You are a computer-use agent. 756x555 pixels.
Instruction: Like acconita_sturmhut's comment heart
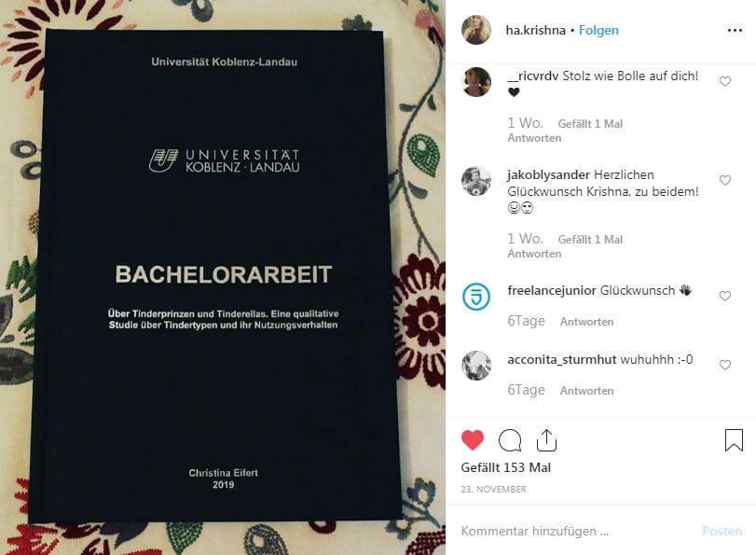[x=724, y=365]
